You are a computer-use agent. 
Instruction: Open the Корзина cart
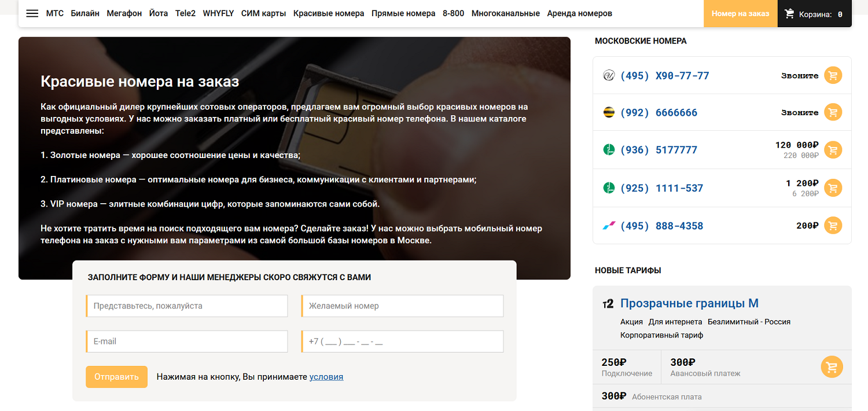tap(814, 13)
